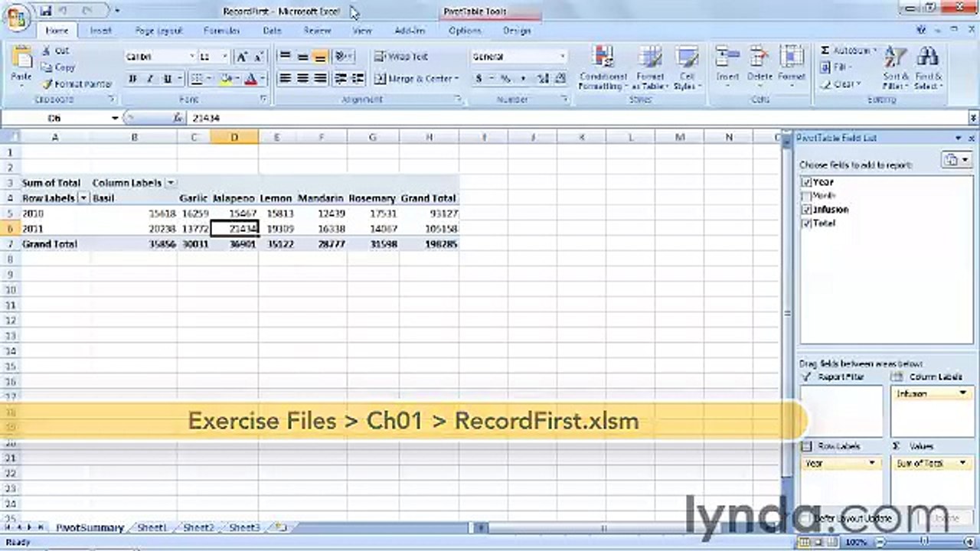This screenshot has width=980, height=551.
Task: Increase font size with Grow Font
Action: click(x=241, y=57)
